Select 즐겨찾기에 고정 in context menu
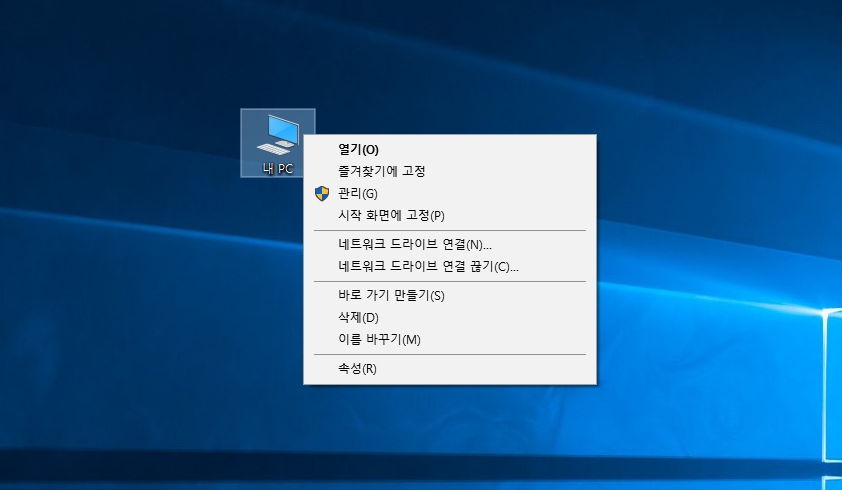Image resolution: width=842 pixels, height=490 pixels. 450,171
